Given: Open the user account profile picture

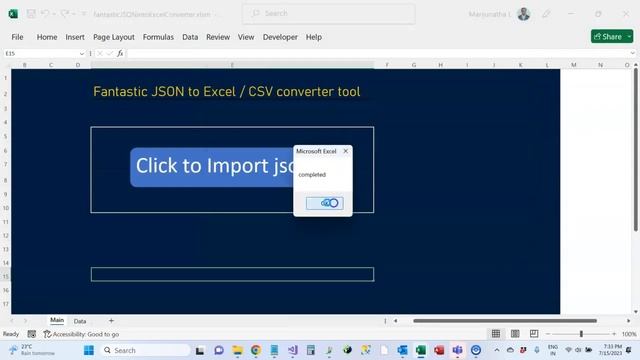Looking at the screenshot, I should click(x=524, y=14).
